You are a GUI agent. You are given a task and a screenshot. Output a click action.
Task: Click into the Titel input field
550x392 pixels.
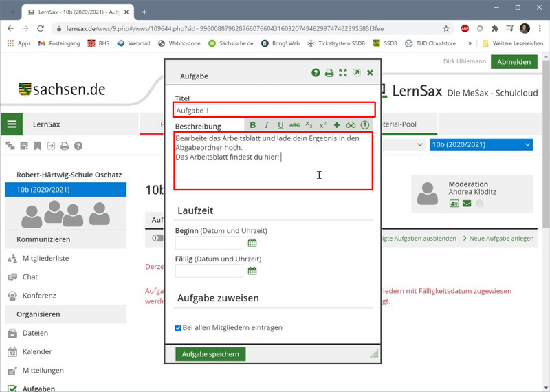pos(274,110)
